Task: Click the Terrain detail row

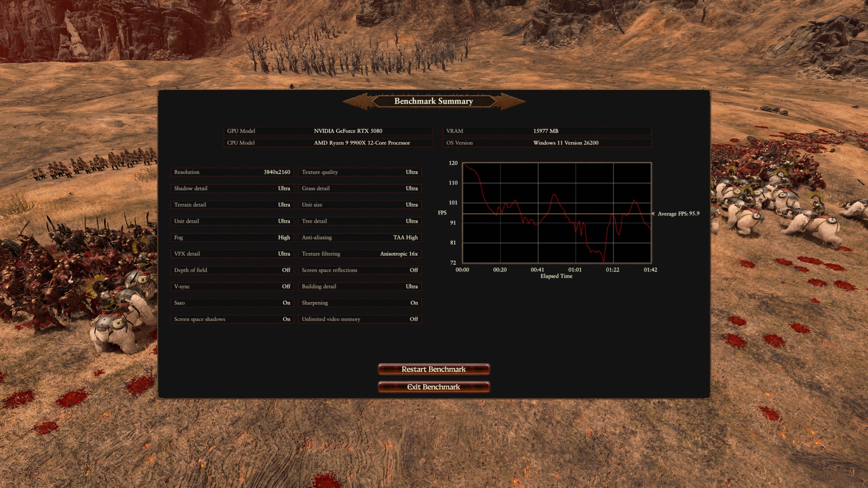Action: (232, 205)
